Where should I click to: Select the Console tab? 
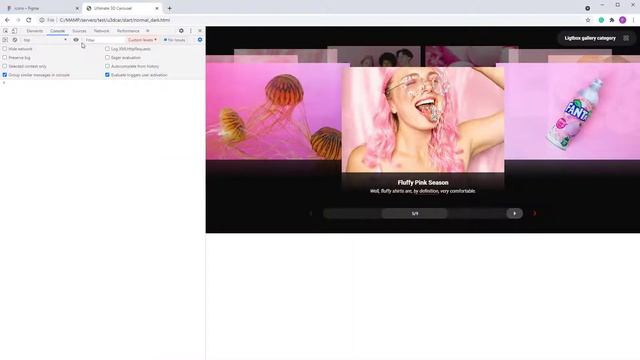click(58, 31)
